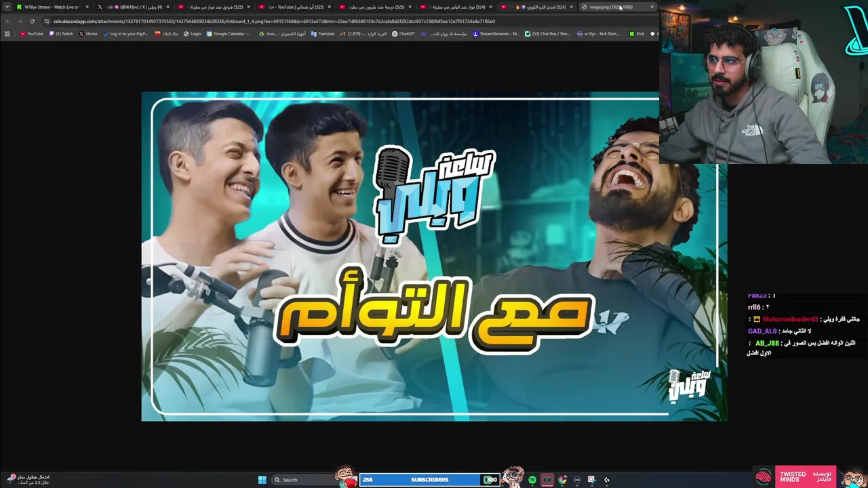Open the Login bookmark
The height and width of the screenshot is (488, 868).
coord(193,33)
